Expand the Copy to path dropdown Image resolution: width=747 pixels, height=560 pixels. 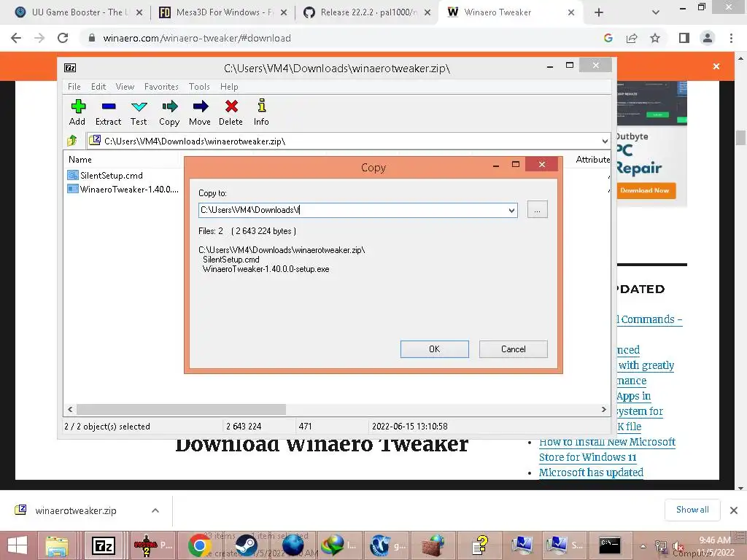pos(511,210)
